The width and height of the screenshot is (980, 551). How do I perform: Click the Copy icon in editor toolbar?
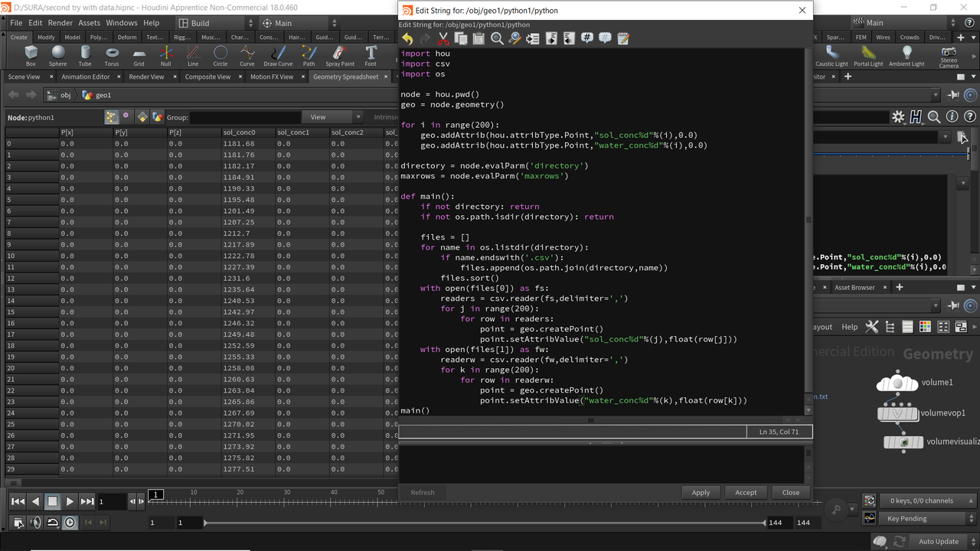click(x=461, y=38)
